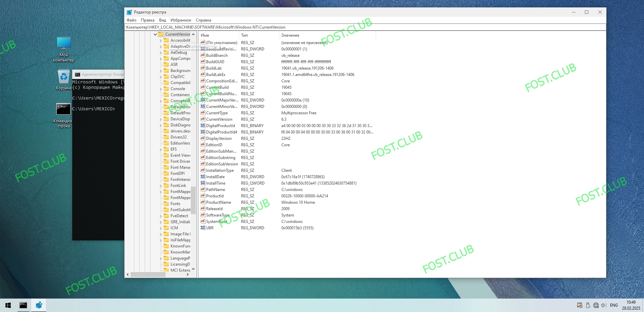
Task: Select the InstallTime QWORD value icon
Action: point(203,183)
